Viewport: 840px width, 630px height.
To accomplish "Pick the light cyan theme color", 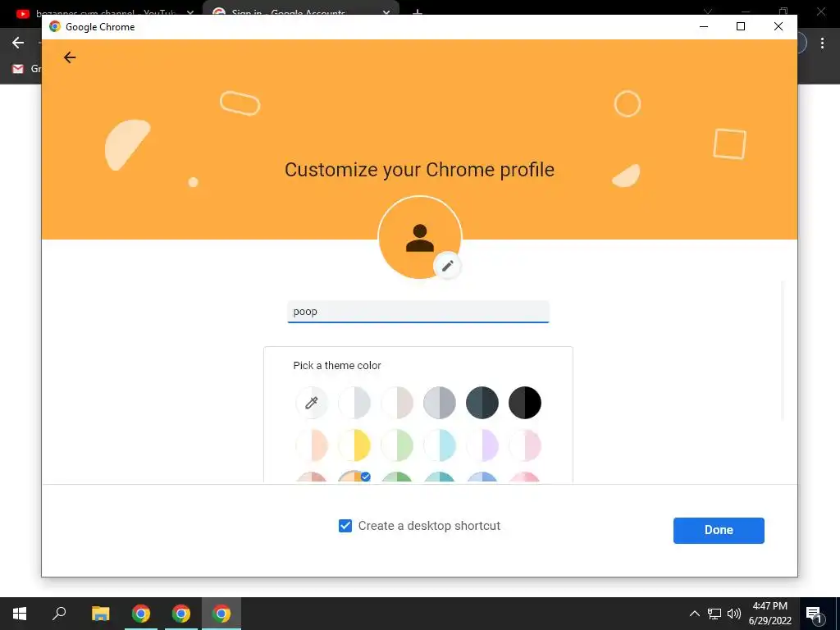I will 440,445.
